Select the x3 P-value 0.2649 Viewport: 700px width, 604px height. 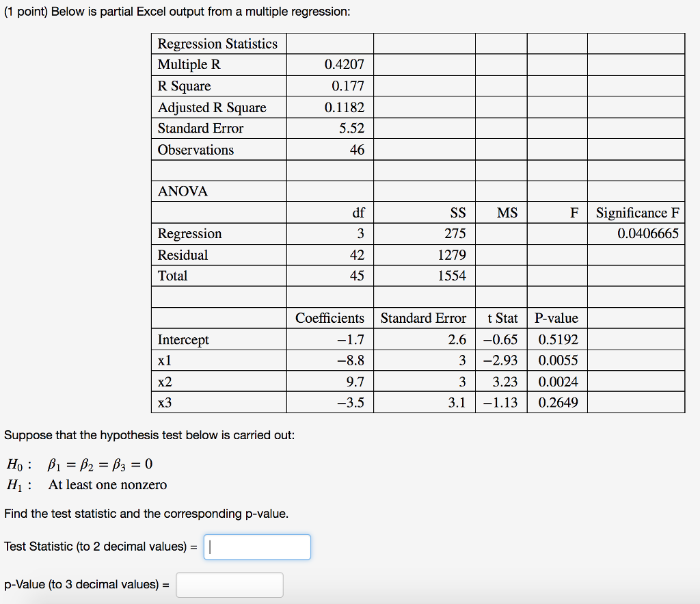pos(554,403)
